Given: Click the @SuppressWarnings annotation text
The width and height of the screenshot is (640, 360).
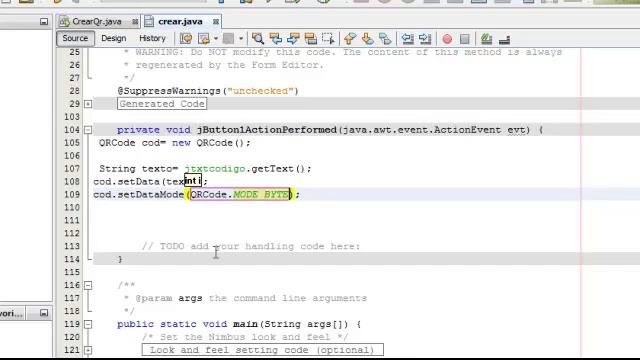Looking at the screenshot, I should (x=169, y=91).
